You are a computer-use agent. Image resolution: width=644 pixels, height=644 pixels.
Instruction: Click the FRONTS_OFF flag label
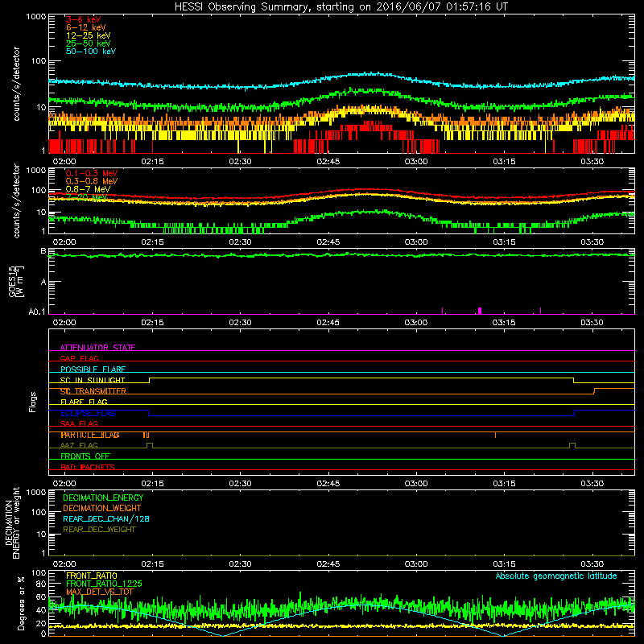85,456
